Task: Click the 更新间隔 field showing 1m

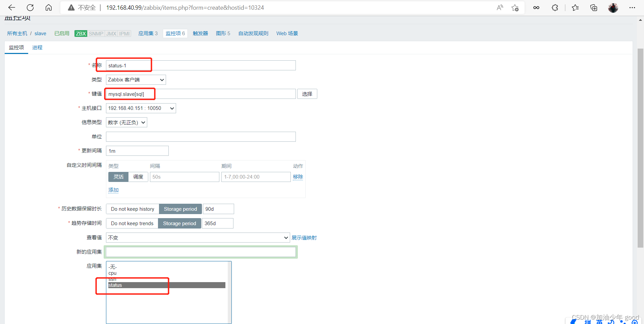Action: tap(137, 151)
